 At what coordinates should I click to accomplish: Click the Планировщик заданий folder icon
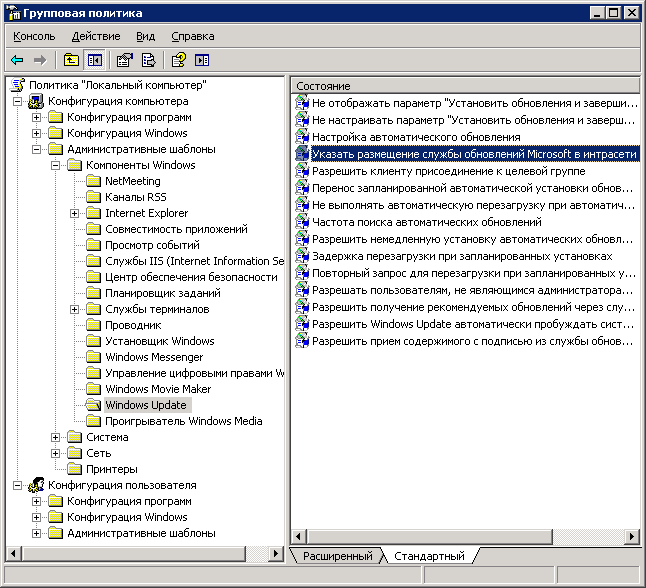[93, 293]
